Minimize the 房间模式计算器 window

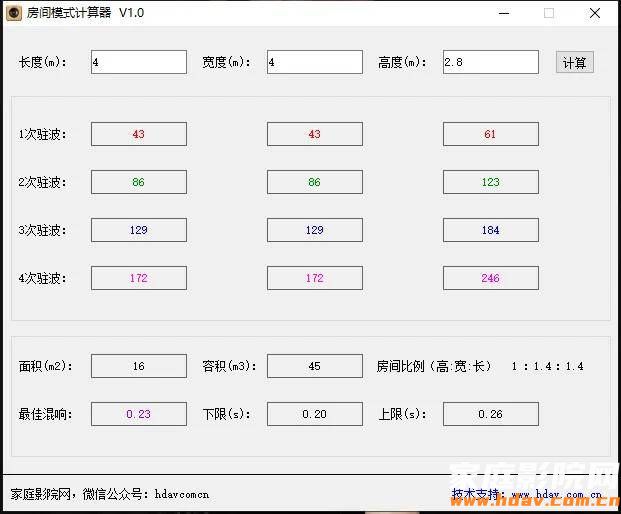[x=504, y=13]
